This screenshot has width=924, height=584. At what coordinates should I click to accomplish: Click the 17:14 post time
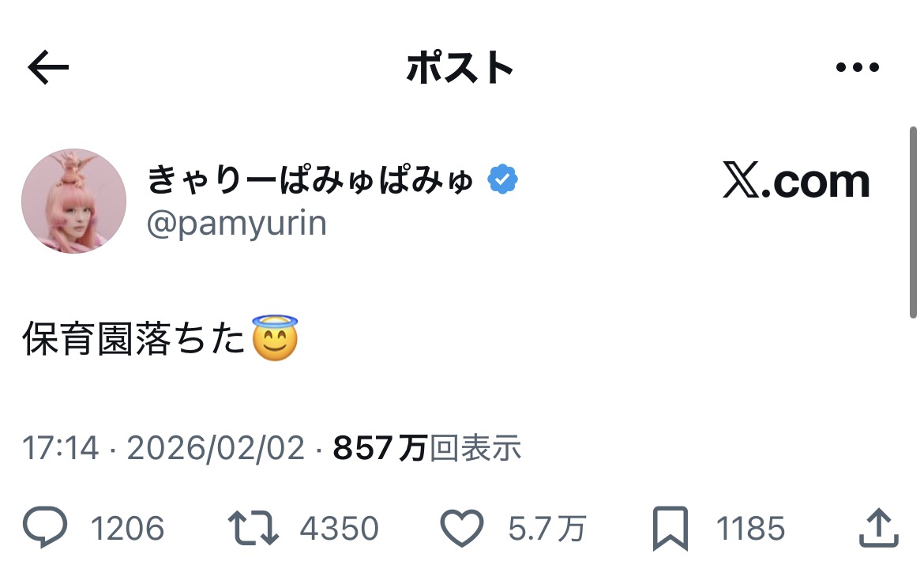click(61, 449)
